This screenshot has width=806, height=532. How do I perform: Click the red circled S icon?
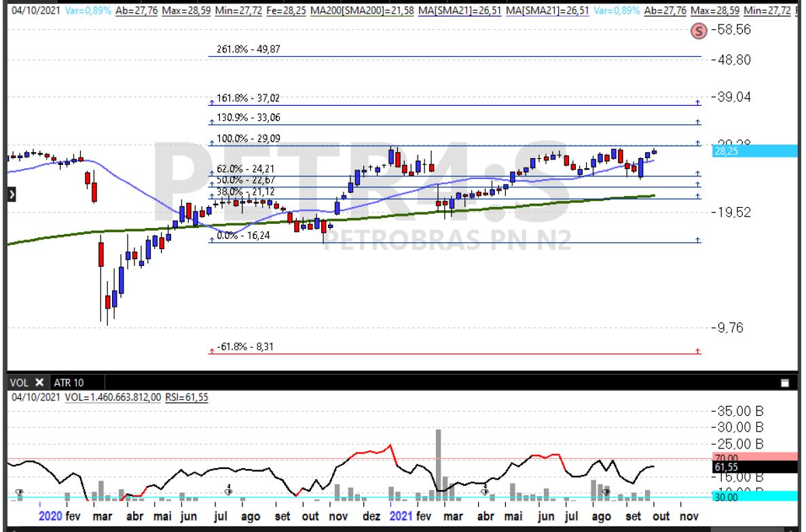(x=698, y=30)
